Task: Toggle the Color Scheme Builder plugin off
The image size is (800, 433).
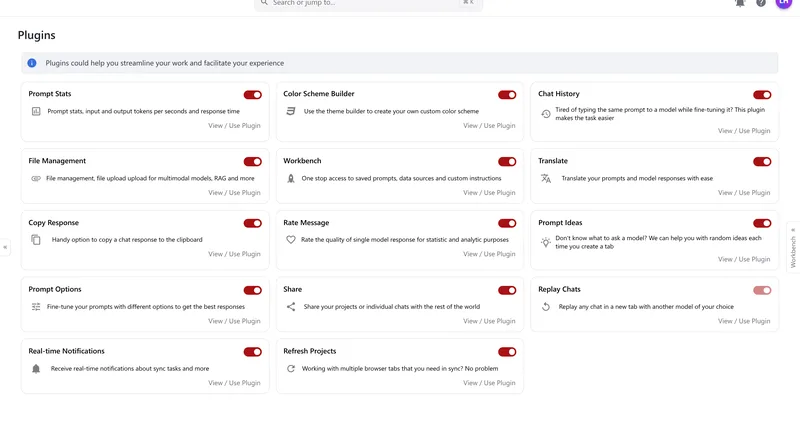Action: coord(507,95)
